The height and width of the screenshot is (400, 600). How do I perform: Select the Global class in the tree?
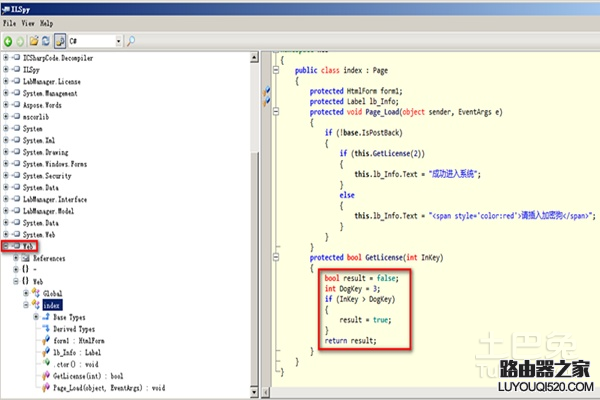(x=52, y=294)
